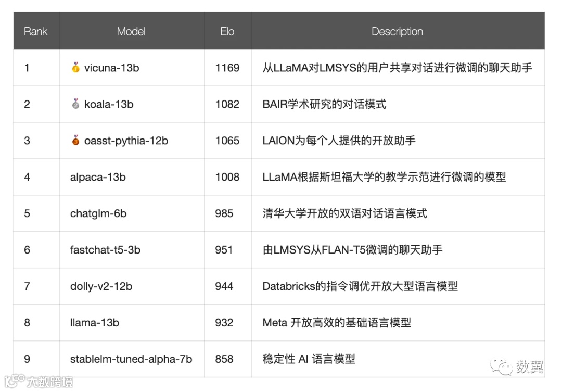Select the koala-13b model name
The height and width of the screenshot is (392, 562).
pos(109,104)
